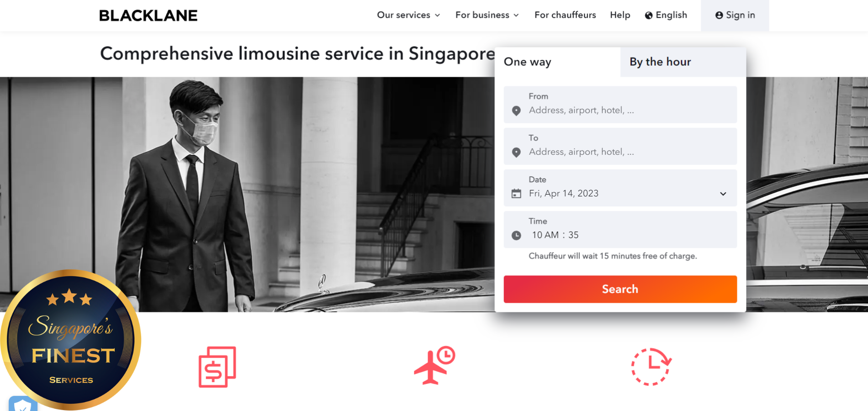Click the clock icon in the Time field
The image size is (868, 411).
coord(516,235)
